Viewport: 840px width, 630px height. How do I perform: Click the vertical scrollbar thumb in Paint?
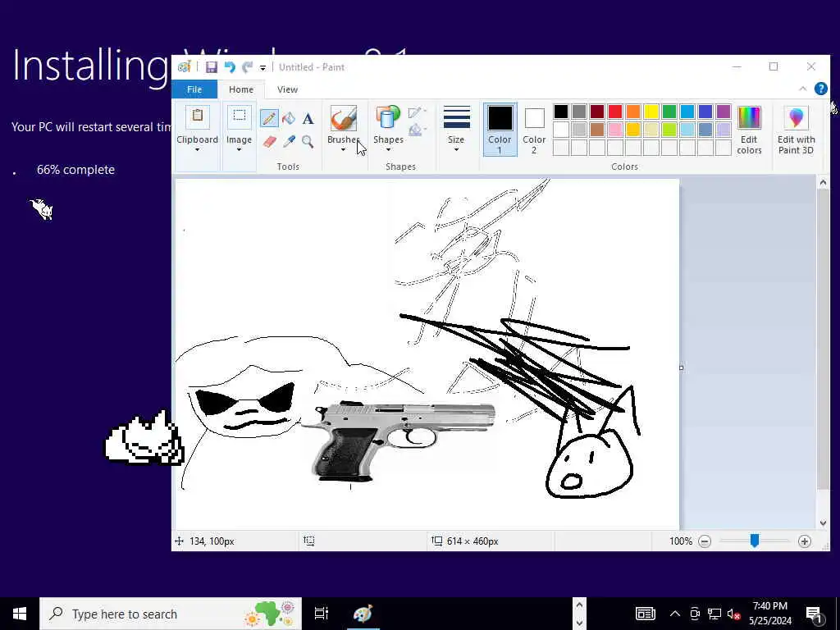pyautogui.click(x=823, y=339)
